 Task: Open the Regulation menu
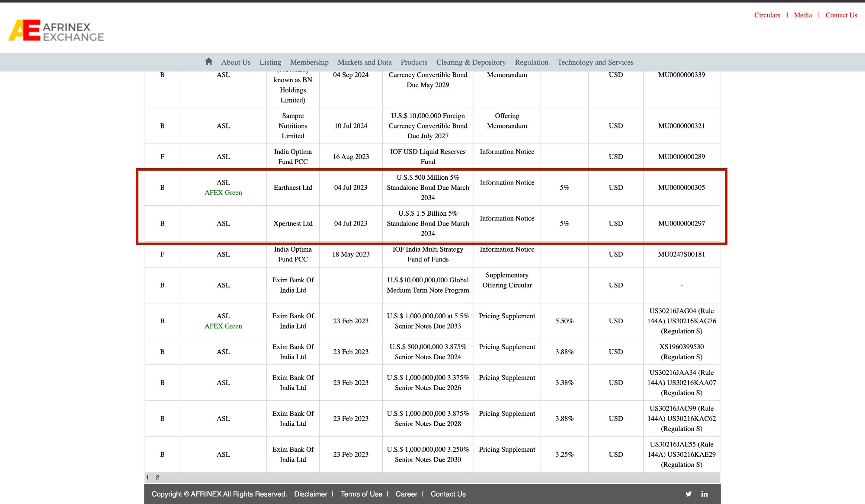(x=531, y=62)
